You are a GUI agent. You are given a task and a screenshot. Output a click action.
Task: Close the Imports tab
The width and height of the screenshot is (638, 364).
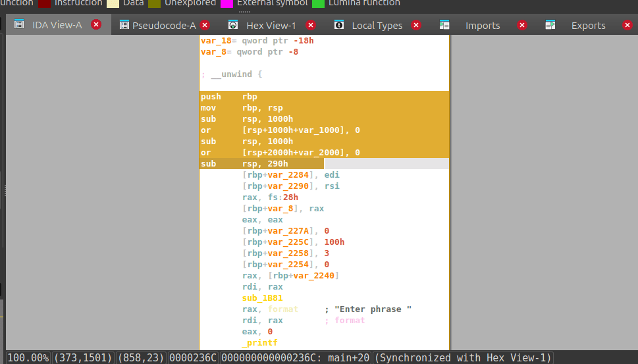coord(522,26)
